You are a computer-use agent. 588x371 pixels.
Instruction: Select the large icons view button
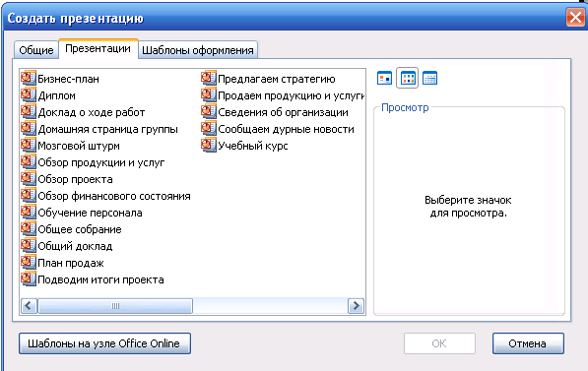(x=384, y=78)
